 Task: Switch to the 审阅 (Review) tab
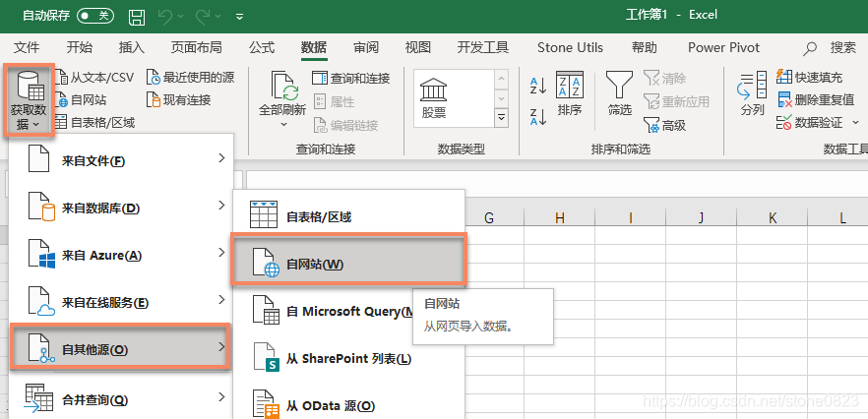coord(366,47)
